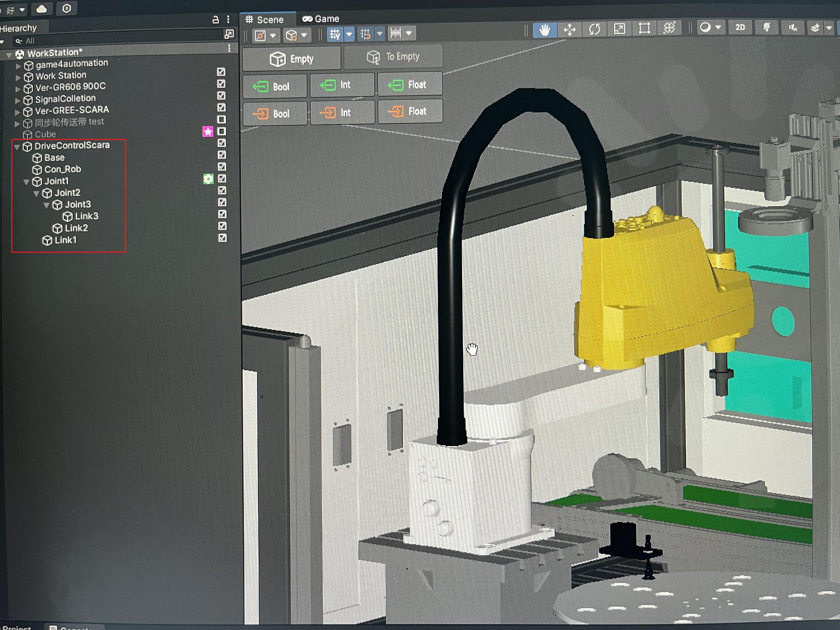Click the hexagon settings icon beside cloud
Viewport: 840px width, 630px height.
tap(67, 8)
